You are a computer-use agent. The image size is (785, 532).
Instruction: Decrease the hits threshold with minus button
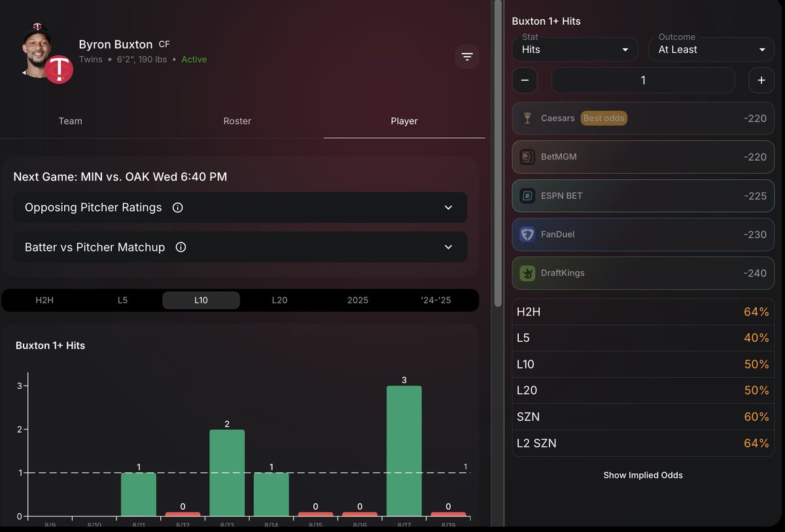[525, 80]
